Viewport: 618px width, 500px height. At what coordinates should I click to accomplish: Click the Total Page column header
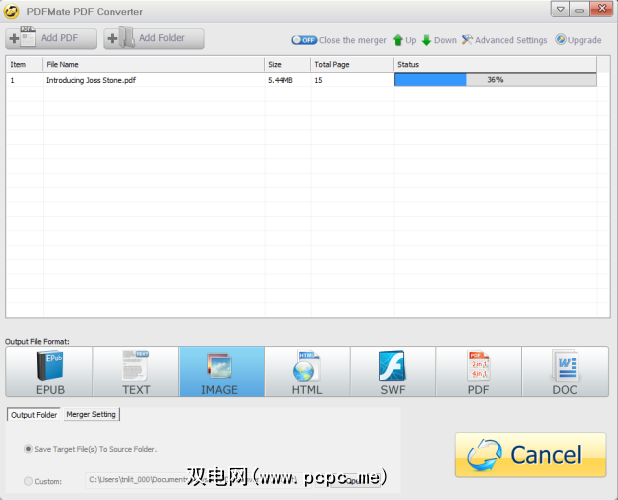[x=352, y=65]
